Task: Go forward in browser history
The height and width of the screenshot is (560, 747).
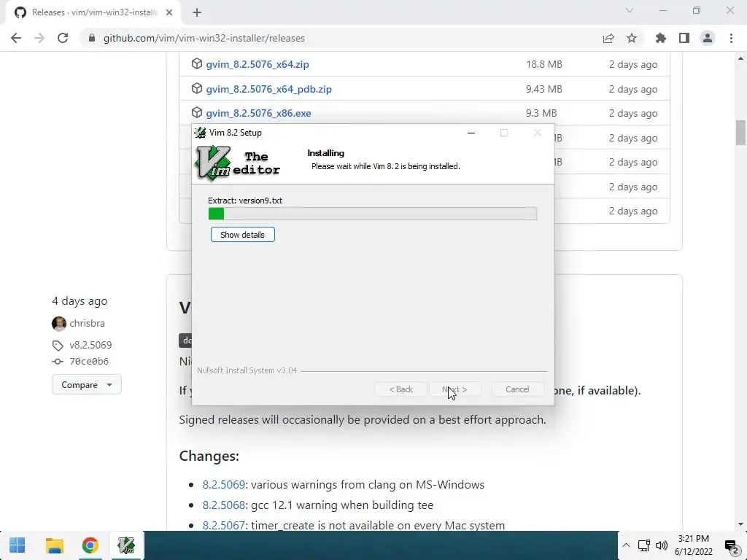Action: [39, 38]
